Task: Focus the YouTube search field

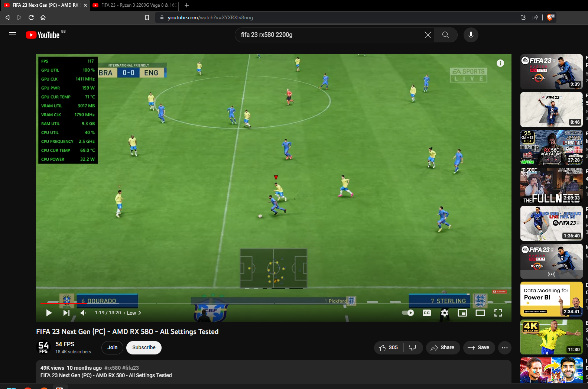Action: pyautogui.click(x=331, y=35)
